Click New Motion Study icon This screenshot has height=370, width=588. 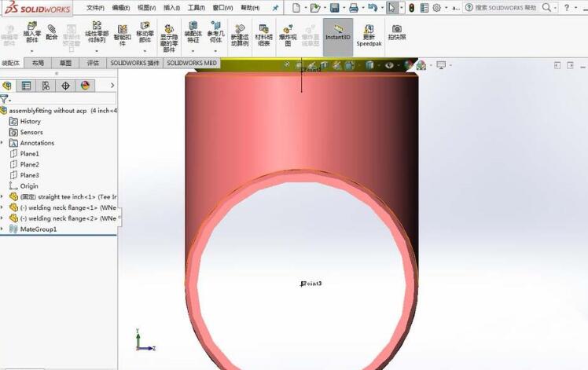(240, 28)
